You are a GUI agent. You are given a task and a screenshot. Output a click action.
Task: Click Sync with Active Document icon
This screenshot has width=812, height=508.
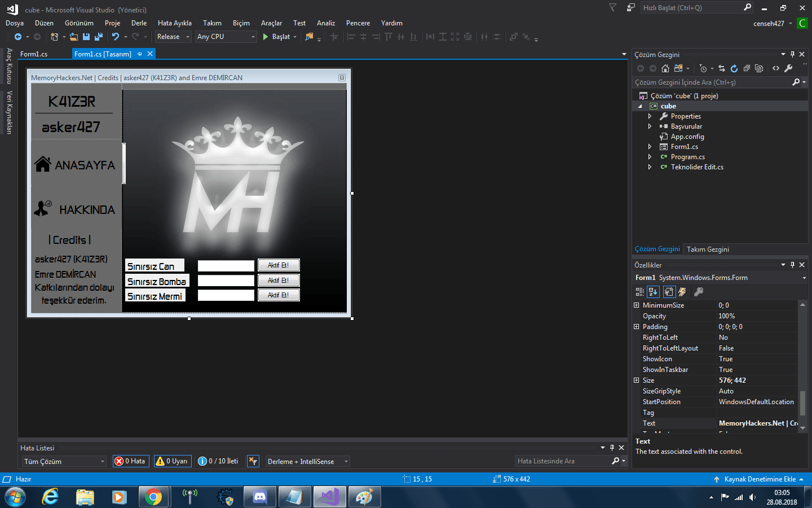click(722, 68)
